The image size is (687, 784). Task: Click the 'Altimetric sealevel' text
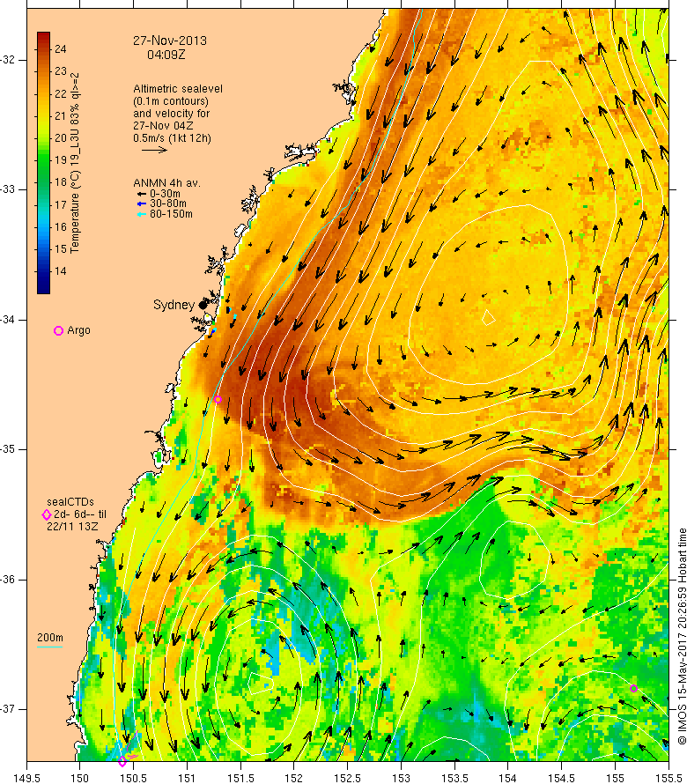tap(178, 88)
